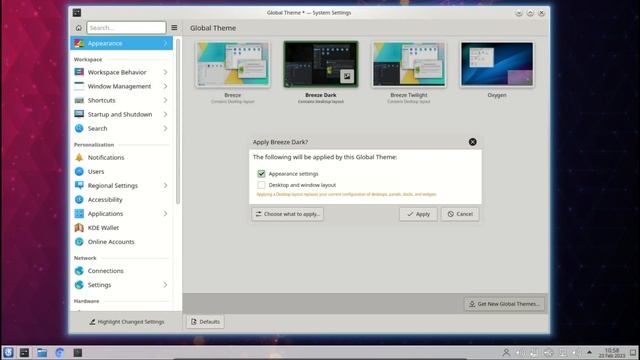Viewport: 640px width, 360px height.
Task: Launch the web browser from taskbar
Action: pyautogui.click(x=60, y=352)
